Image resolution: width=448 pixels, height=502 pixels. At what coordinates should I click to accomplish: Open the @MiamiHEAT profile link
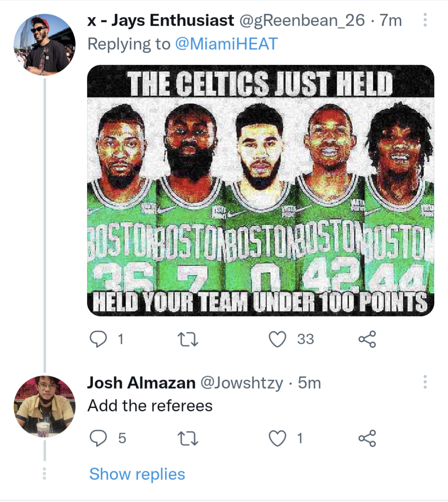click(x=226, y=44)
